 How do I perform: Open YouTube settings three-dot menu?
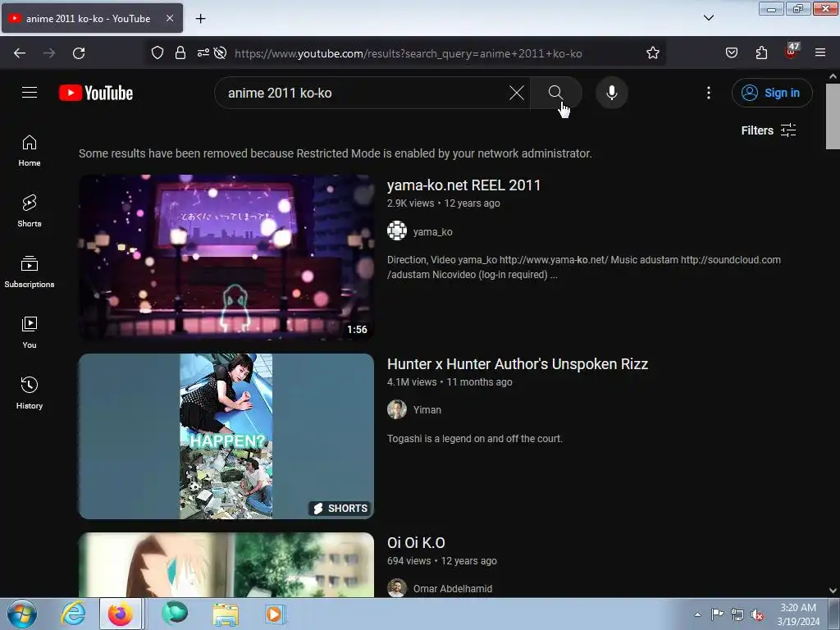(709, 93)
